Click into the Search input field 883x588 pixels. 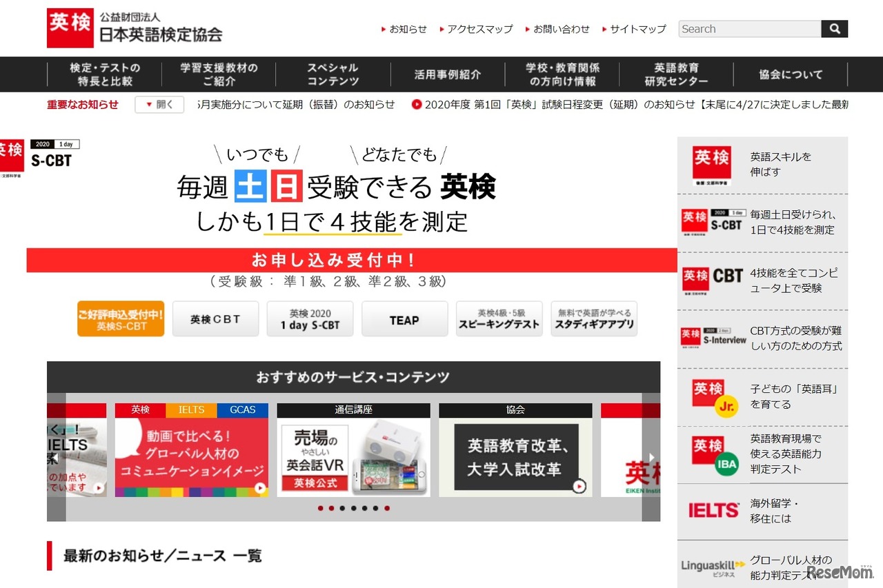point(750,29)
